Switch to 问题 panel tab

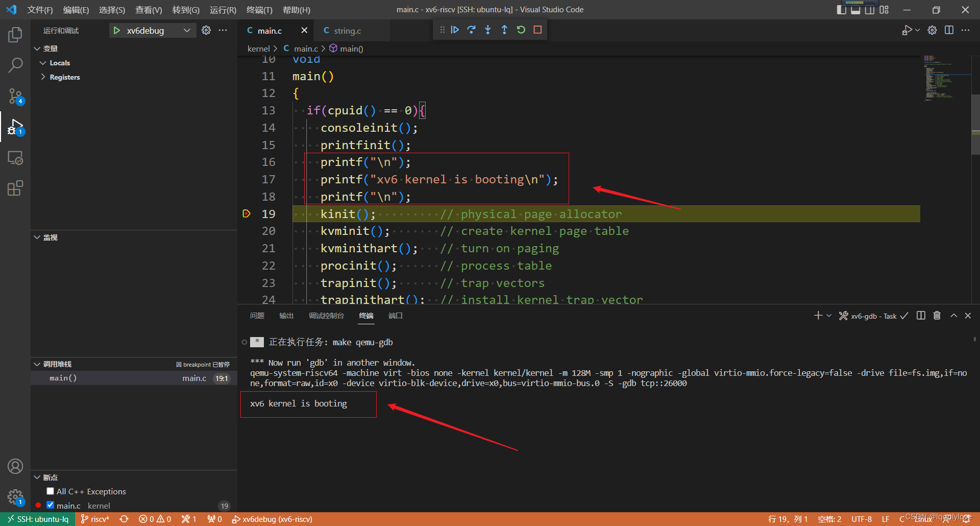click(x=257, y=316)
